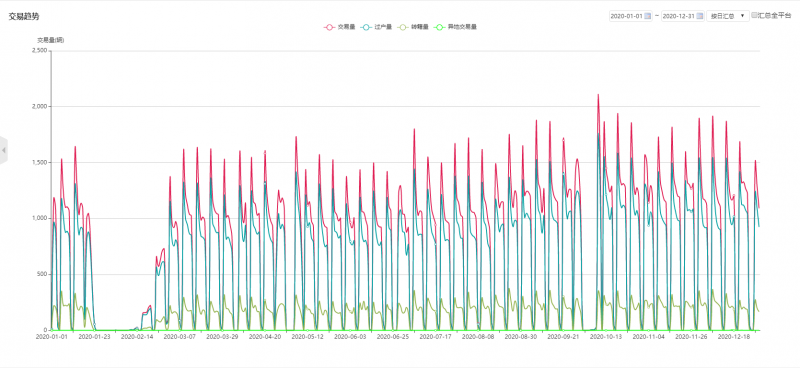The image size is (800, 368).
Task: Expand the collapsed left sidebar arrow handle
Action: [4, 151]
